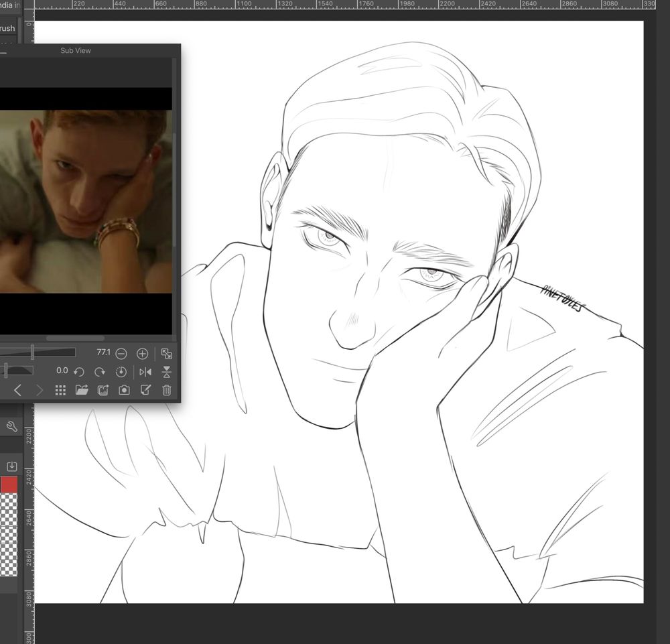Click the reference photo in Sub View
Viewport: 670px width, 644px height.
click(x=86, y=201)
